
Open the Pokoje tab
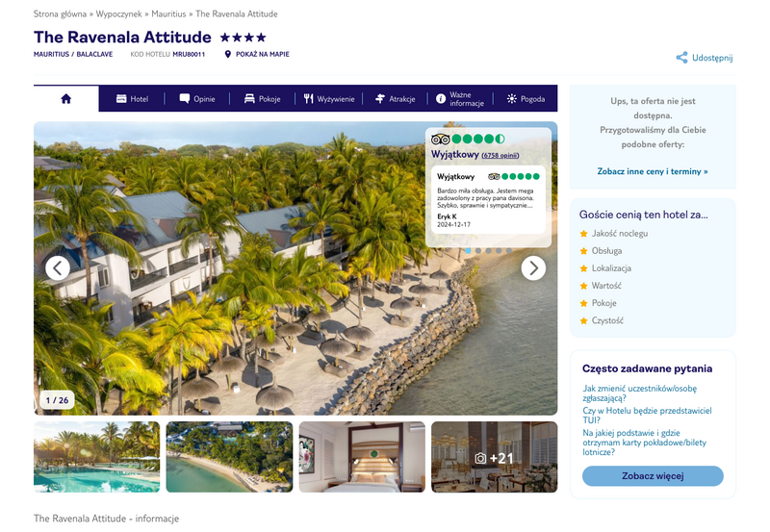(x=263, y=99)
